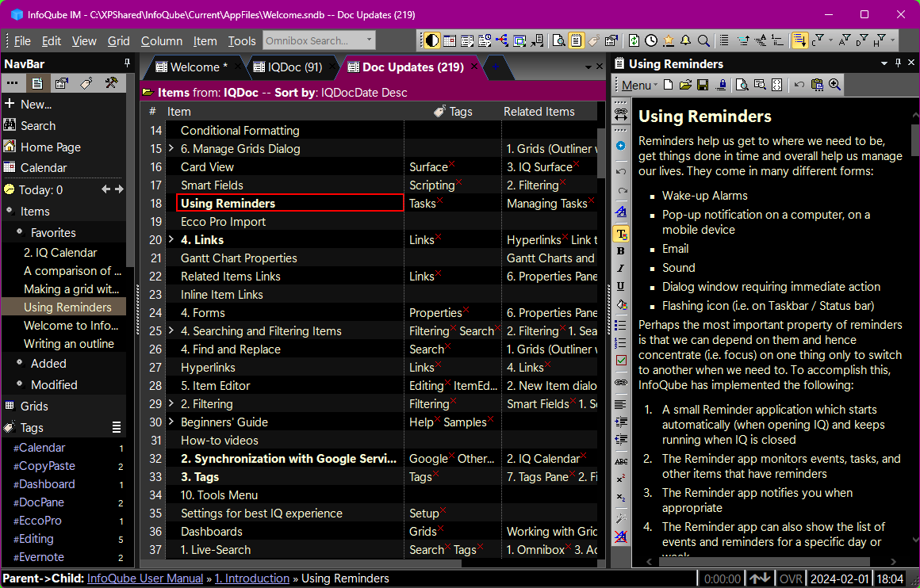This screenshot has height=588, width=920.
Task: Click the clock icon in main toolbar
Action: click(650, 40)
